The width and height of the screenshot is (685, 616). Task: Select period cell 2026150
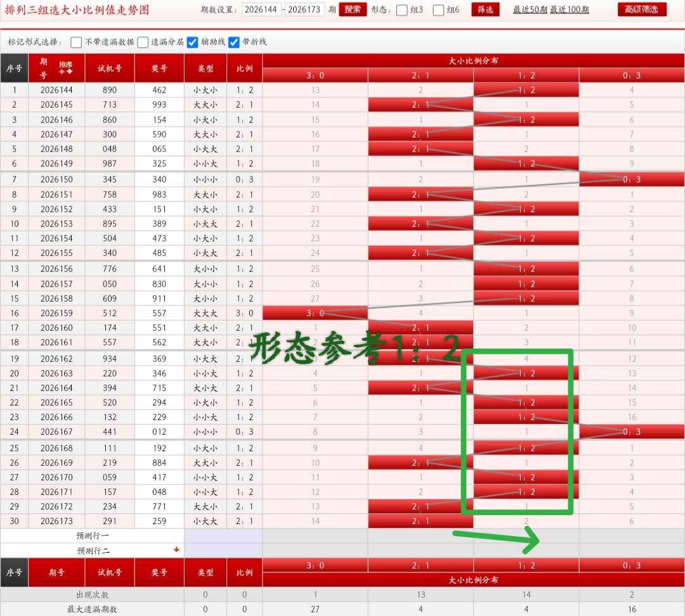tap(57, 179)
